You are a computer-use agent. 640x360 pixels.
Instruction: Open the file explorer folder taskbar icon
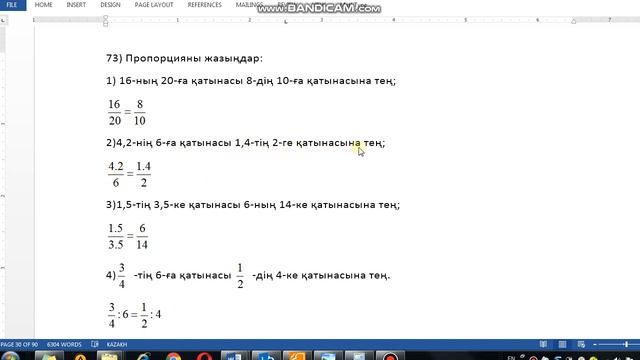[x=109, y=357]
